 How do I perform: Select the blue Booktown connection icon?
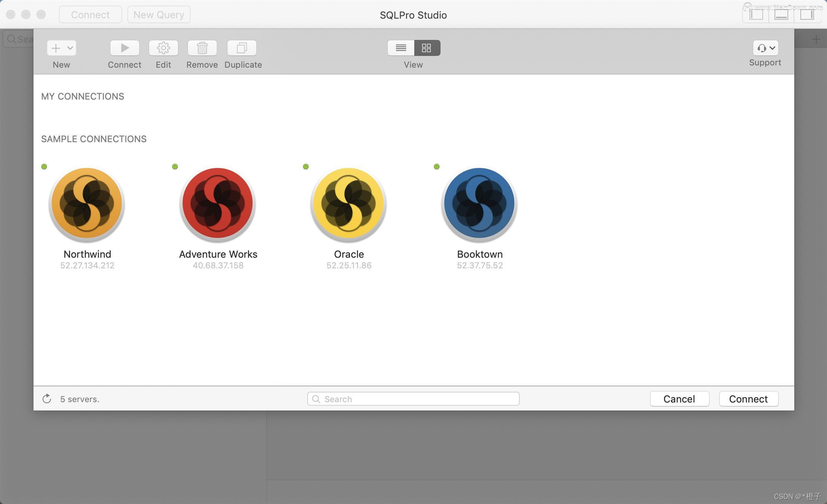pyautogui.click(x=479, y=203)
